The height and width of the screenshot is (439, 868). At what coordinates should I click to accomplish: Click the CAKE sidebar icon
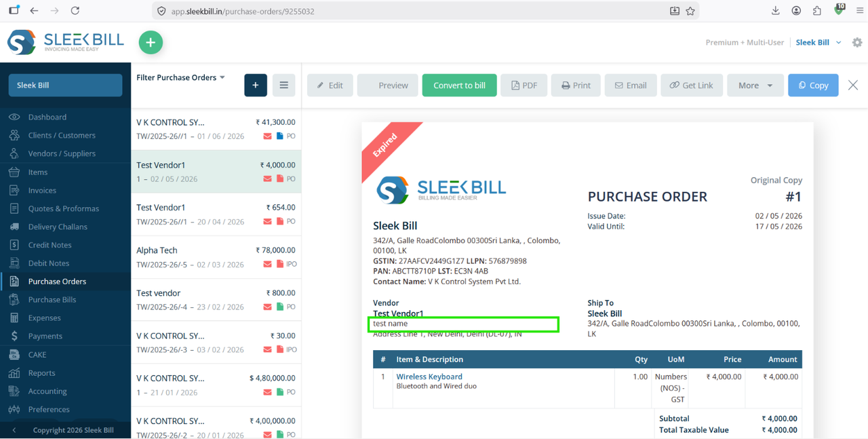tap(14, 354)
